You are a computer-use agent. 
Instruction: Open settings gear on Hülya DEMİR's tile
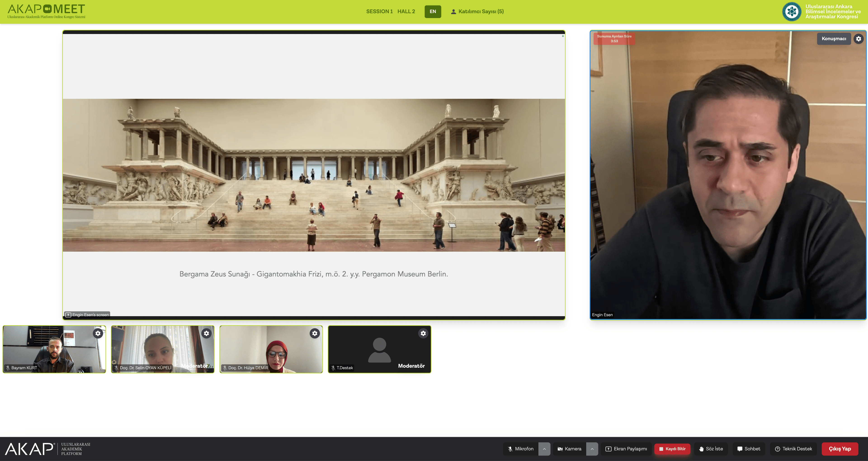pos(315,333)
